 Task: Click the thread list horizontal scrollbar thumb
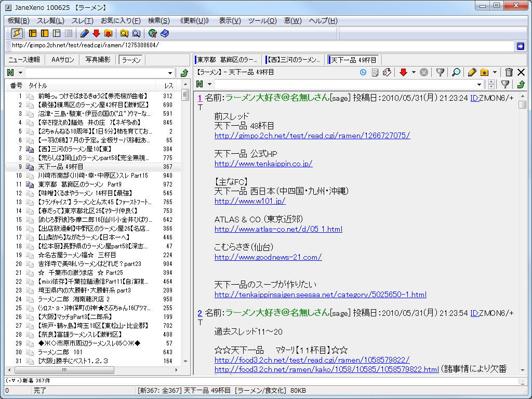click(64, 370)
